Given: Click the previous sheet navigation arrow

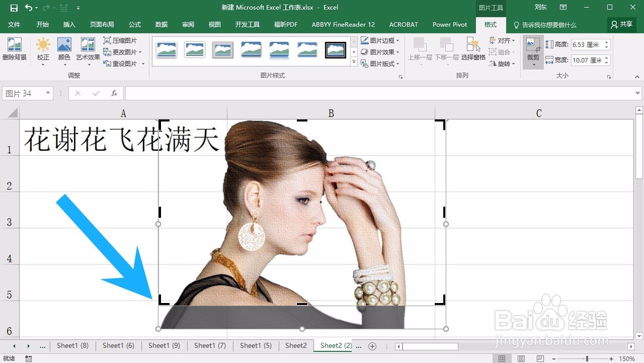Looking at the screenshot, I should (14, 346).
